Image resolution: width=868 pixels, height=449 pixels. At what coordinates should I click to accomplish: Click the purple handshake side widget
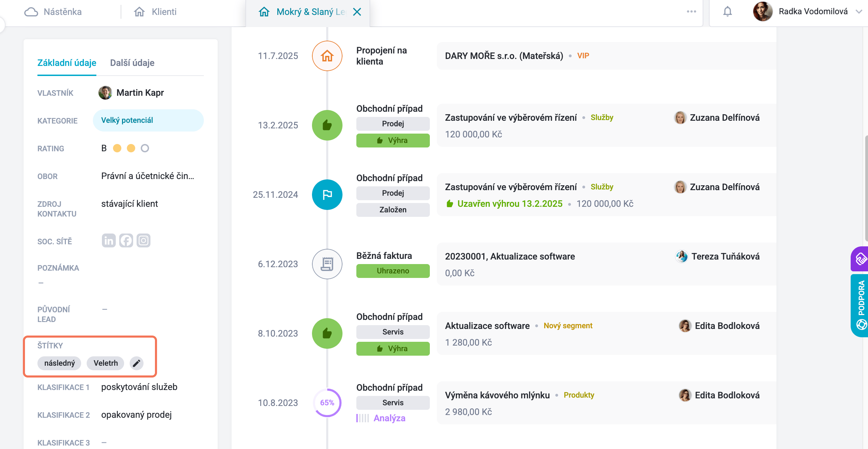(860, 259)
